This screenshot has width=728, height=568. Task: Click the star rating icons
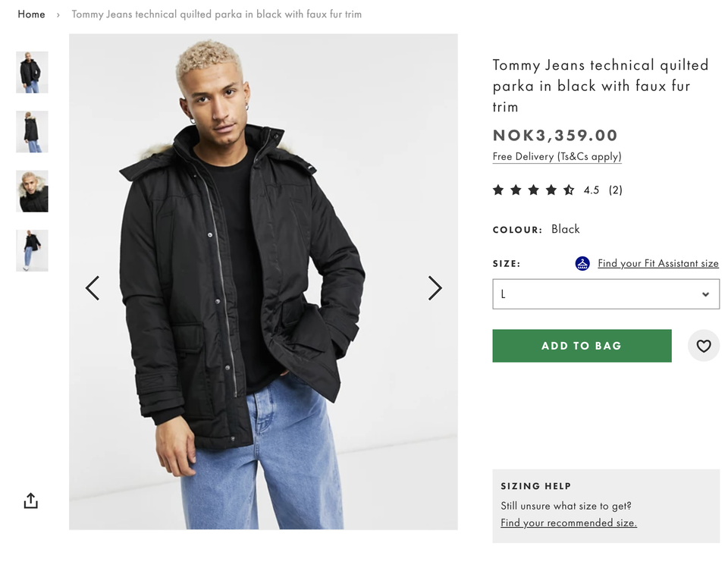pos(533,190)
